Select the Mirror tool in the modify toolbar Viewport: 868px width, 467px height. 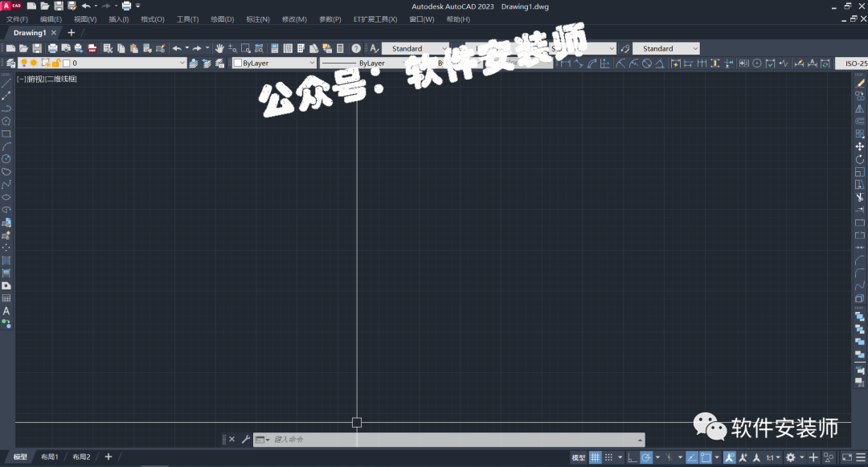(x=860, y=109)
